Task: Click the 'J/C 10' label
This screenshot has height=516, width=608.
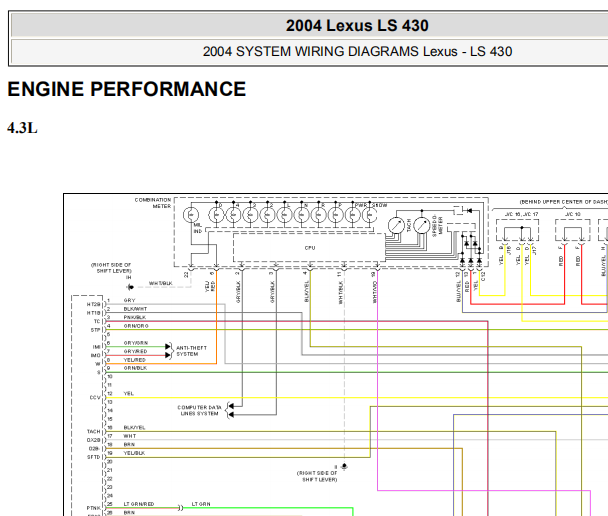Action: pos(573,214)
